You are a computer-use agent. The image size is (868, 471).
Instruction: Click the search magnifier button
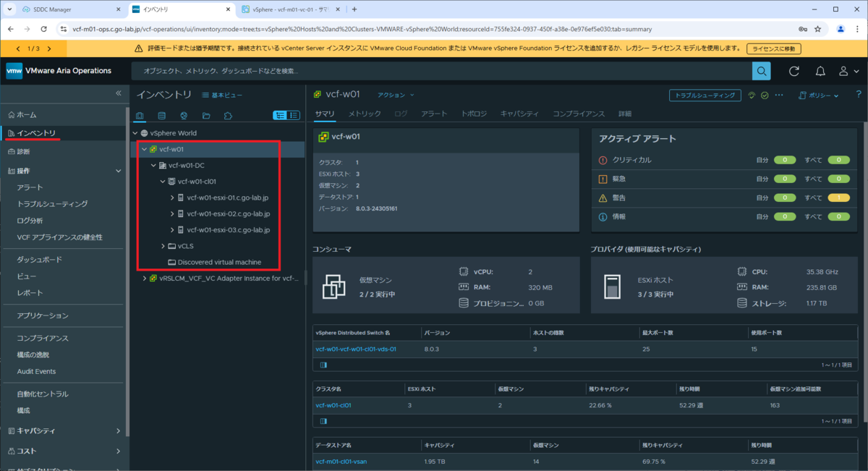(762, 71)
